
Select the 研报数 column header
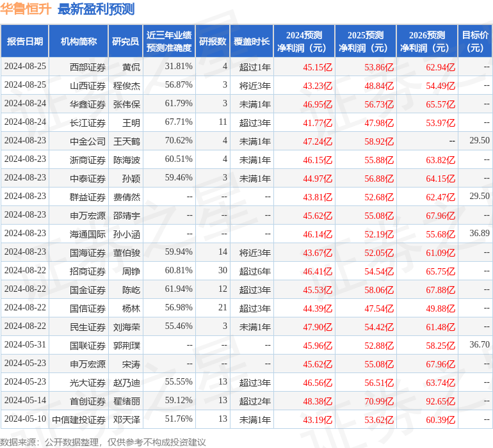point(213,41)
